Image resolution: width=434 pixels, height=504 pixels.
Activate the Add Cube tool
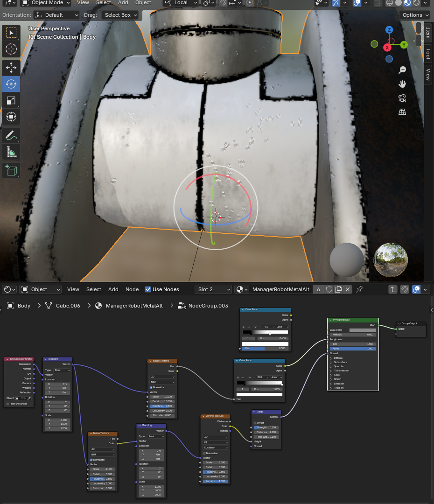11,170
